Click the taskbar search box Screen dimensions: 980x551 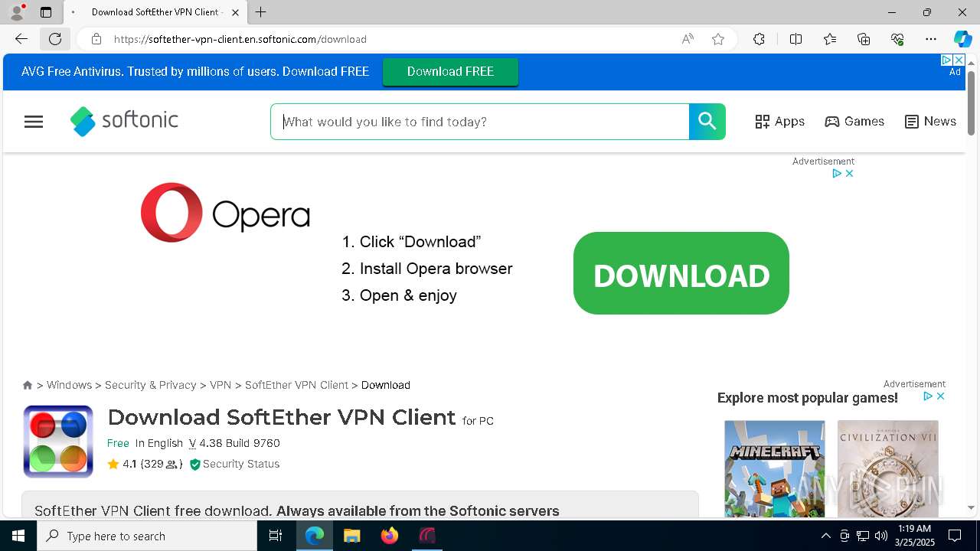click(147, 536)
